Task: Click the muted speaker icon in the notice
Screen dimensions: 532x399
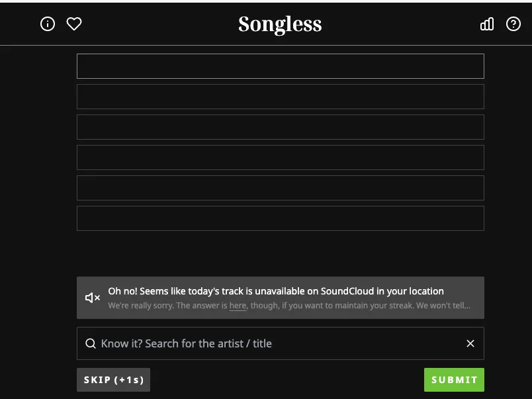Action: [91, 297]
